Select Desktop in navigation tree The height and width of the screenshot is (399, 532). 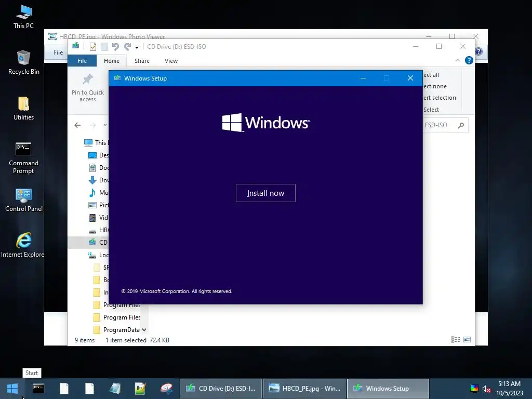click(x=98, y=155)
